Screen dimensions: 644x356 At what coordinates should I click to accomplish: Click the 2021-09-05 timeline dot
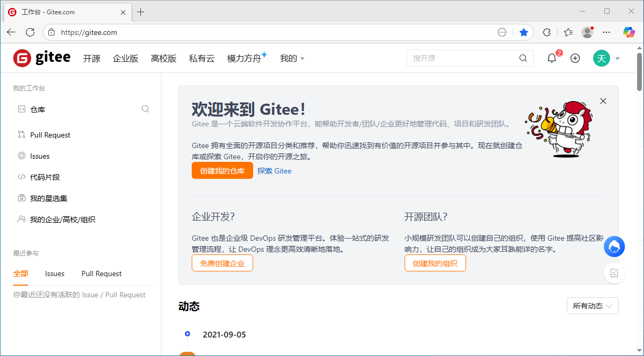(x=187, y=334)
